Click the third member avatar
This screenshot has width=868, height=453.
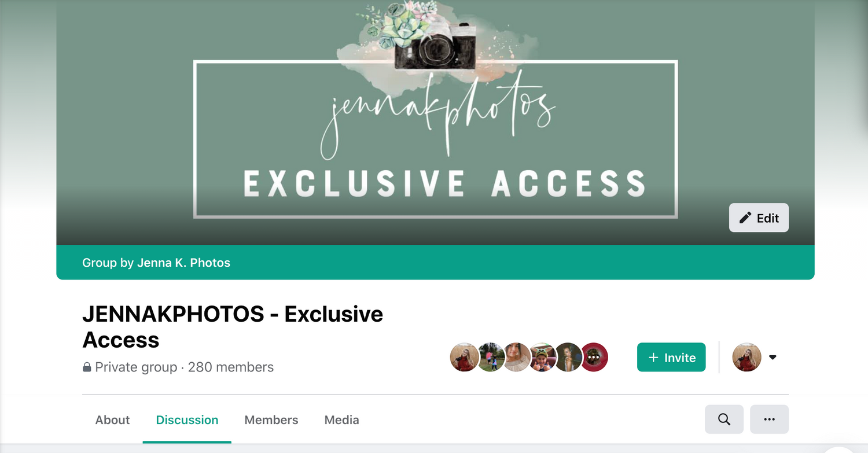[517, 357]
